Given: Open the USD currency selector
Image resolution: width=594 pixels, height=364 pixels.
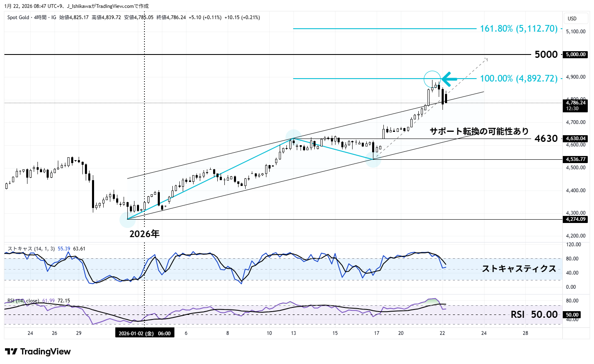Looking at the screenshot, I should [x=572, y=18].
